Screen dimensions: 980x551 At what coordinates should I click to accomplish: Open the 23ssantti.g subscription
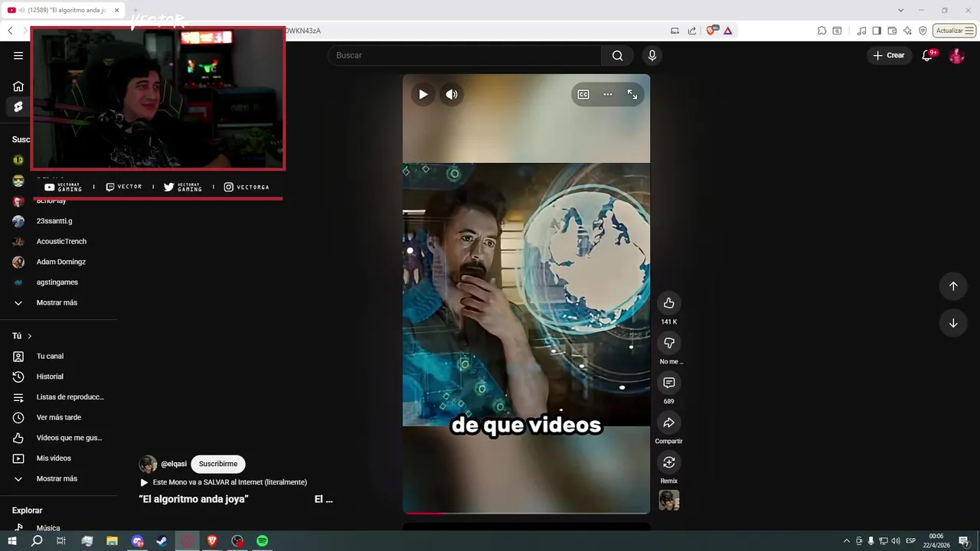pos(54,221)
